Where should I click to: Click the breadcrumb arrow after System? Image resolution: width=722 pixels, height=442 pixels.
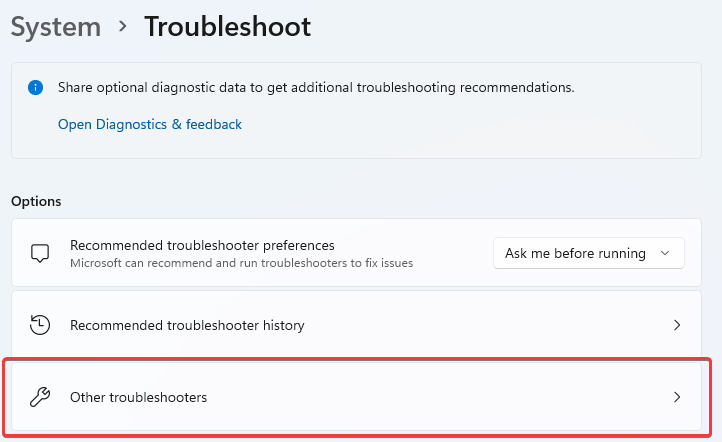[122, 27]
